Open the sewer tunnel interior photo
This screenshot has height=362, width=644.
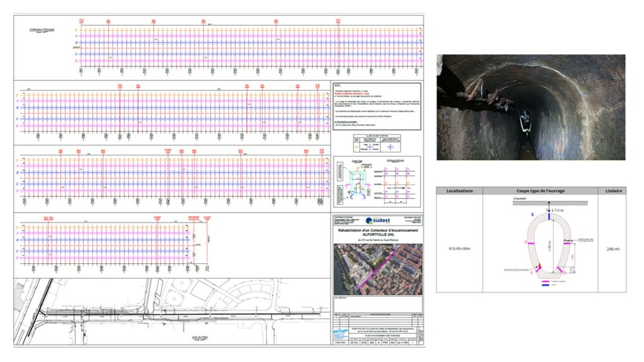coord(531,107)
